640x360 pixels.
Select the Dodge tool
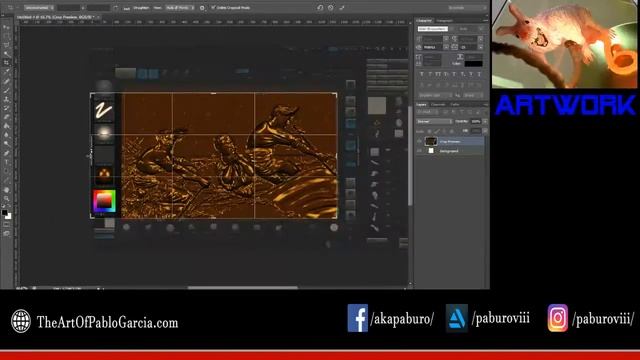[x=6, y=144]
